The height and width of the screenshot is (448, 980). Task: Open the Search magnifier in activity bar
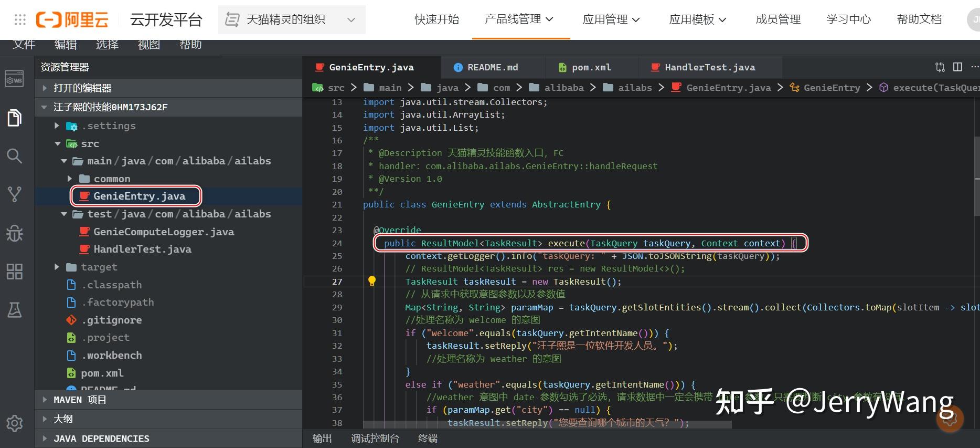click(14, 156)
